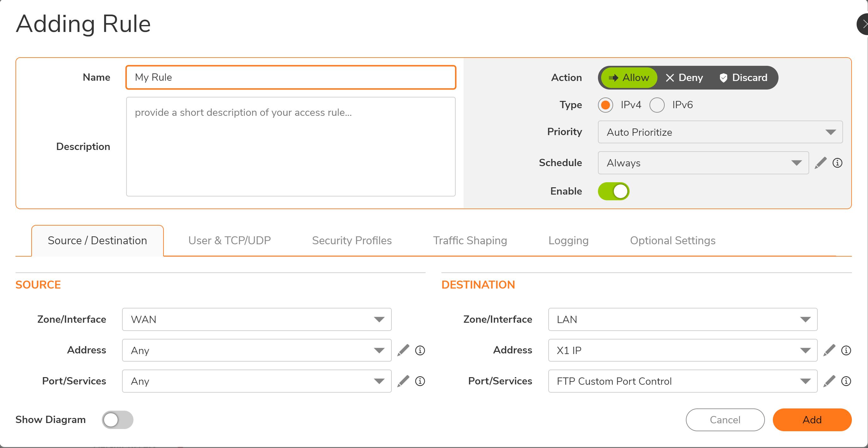This screenshot has width=868, height=448.
Task: Edit the Destination Address pencil icon
Action: click(x=829, y=350)
